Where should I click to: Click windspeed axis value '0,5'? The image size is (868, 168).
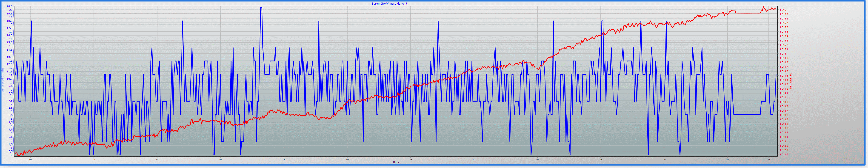coord(10,151)
